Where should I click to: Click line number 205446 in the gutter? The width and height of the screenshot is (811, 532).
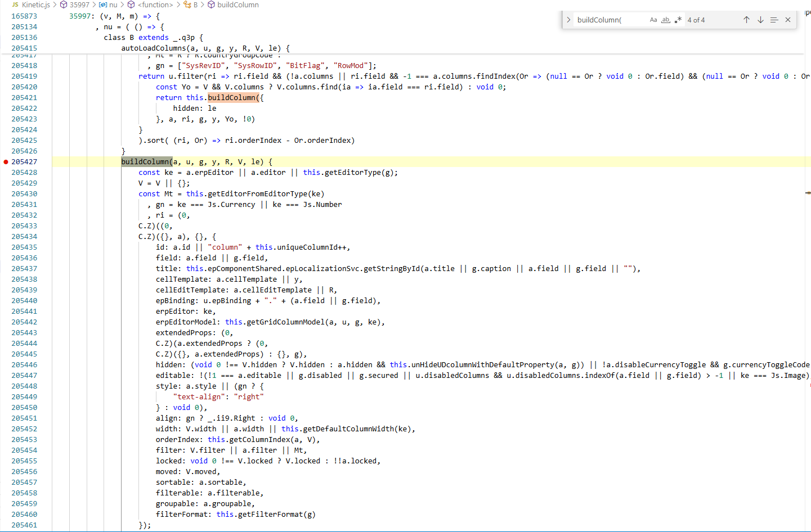24,365
